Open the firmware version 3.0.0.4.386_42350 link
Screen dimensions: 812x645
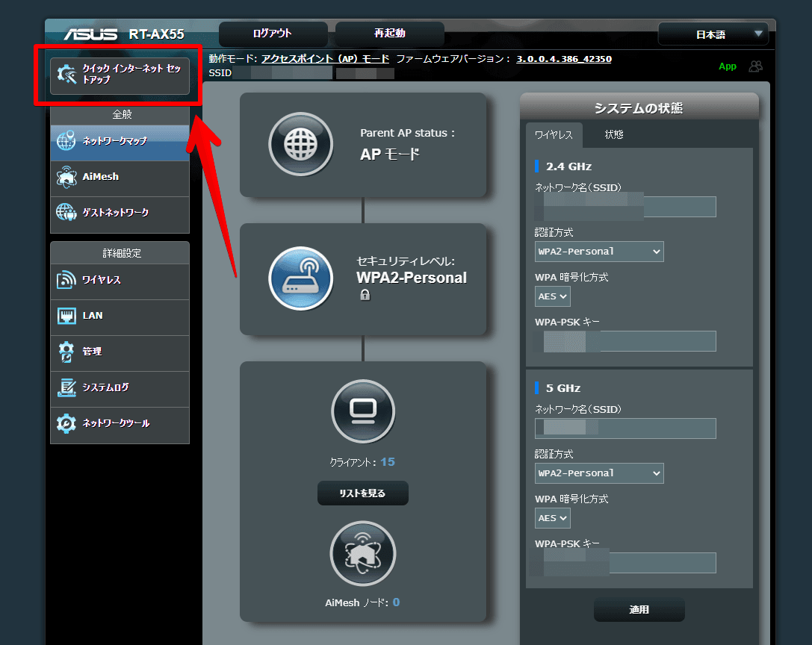pos(564,58)
